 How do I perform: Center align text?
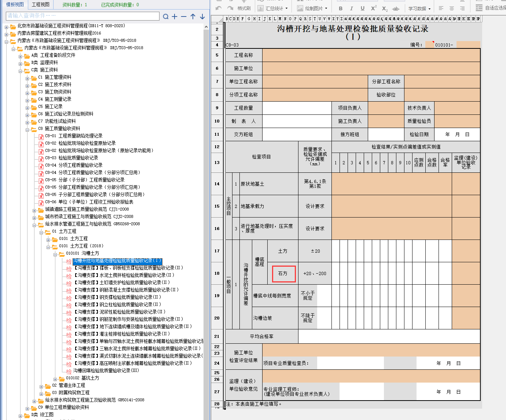452,8
